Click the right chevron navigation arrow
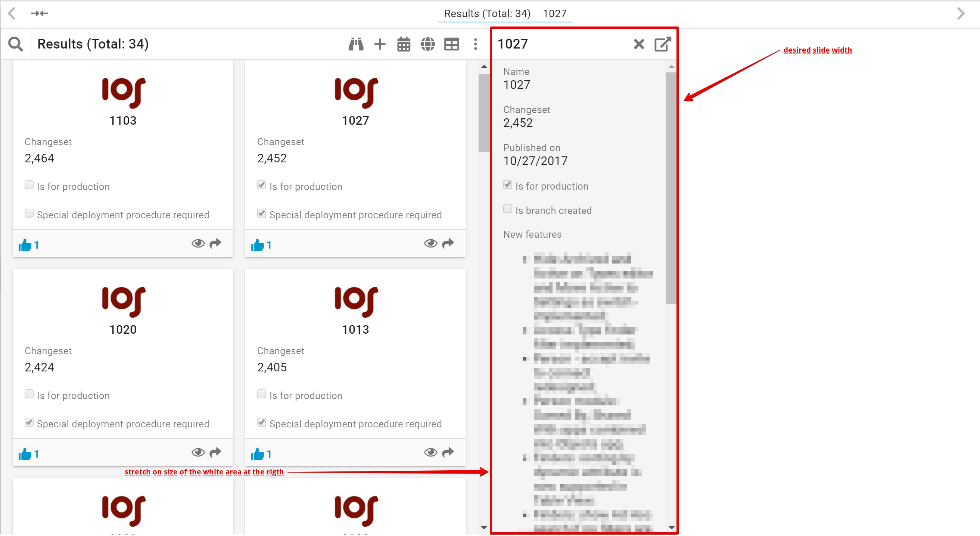Viewport: 980px width, 536px height. 961,14
